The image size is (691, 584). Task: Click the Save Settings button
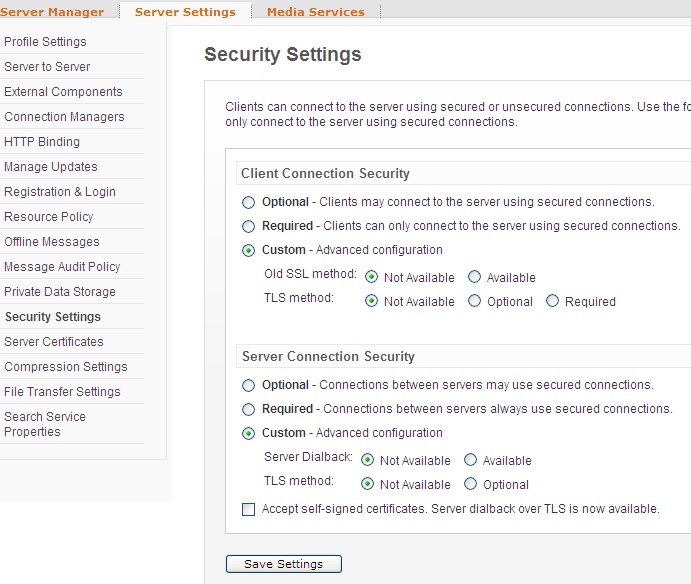pyautogui.click(x=283, y=564)
